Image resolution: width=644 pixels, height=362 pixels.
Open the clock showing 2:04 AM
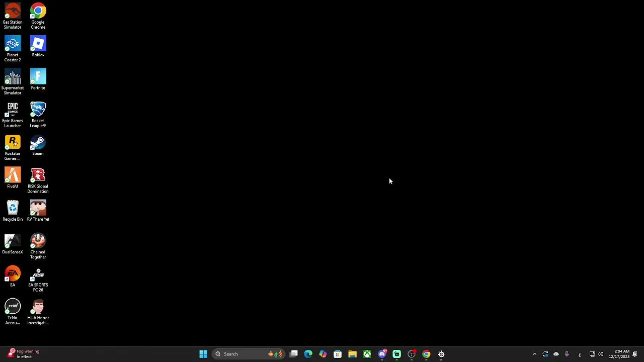(x=619, y=354)
